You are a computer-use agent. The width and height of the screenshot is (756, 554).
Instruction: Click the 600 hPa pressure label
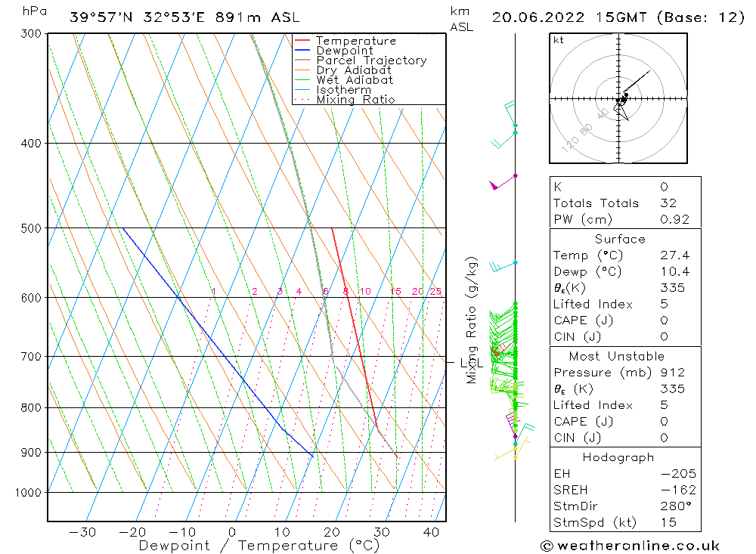(31, 298)
